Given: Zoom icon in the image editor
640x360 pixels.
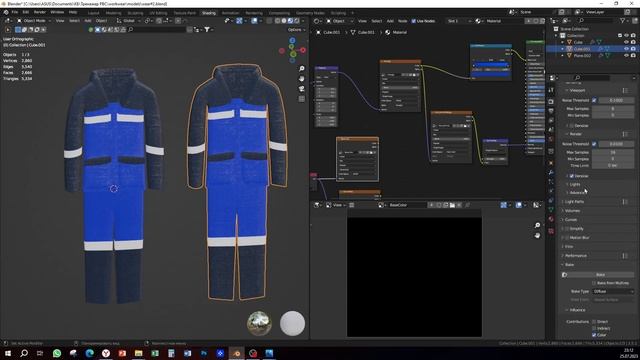Looking at the screenshot, I should coord(538,225).
